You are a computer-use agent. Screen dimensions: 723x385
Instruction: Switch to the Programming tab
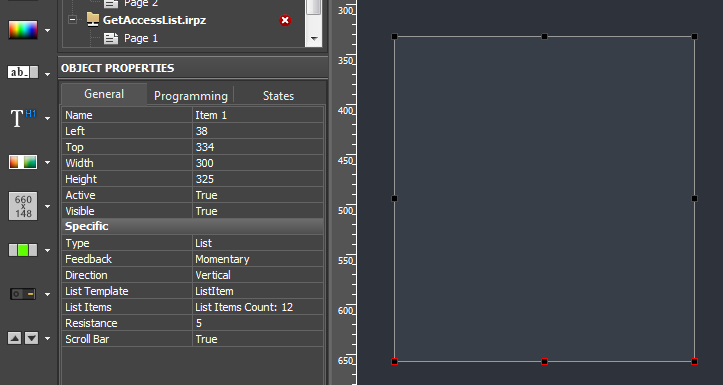tap(190, 96)
